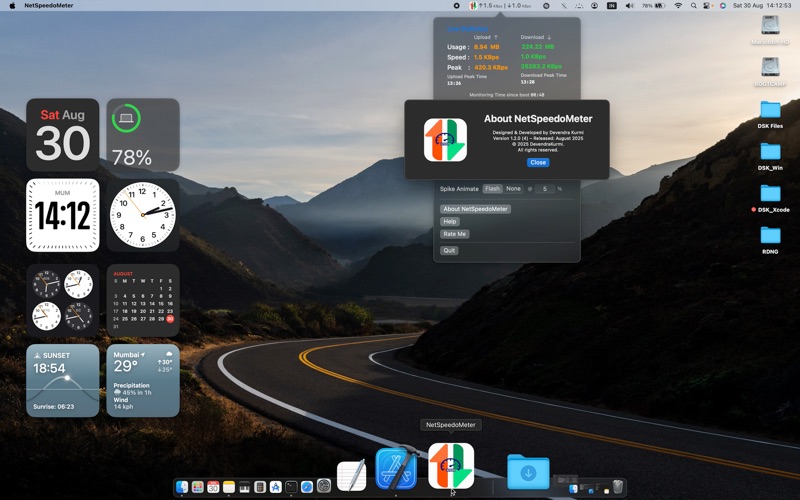Open Safari from the Dock
The image size is (800, 500).
(307, 487)
